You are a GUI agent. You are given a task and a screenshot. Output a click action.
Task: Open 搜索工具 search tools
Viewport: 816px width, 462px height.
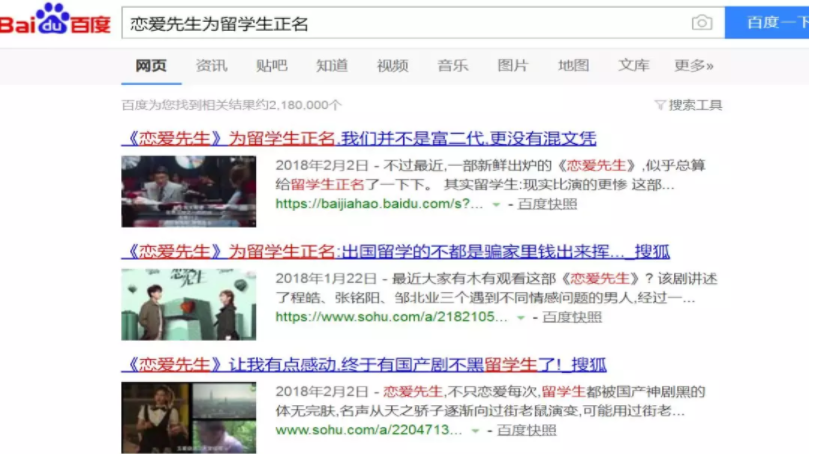pyautogui.click(x=695, y=105)
